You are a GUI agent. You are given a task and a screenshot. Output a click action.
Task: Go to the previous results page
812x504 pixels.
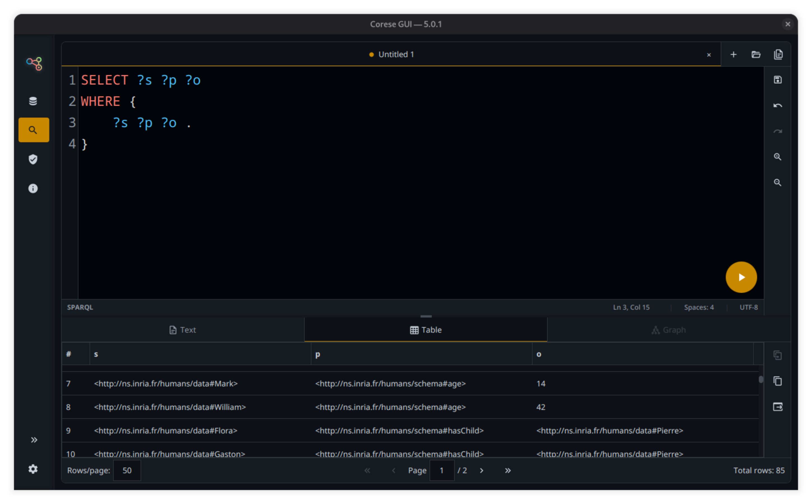pos(394,470)
